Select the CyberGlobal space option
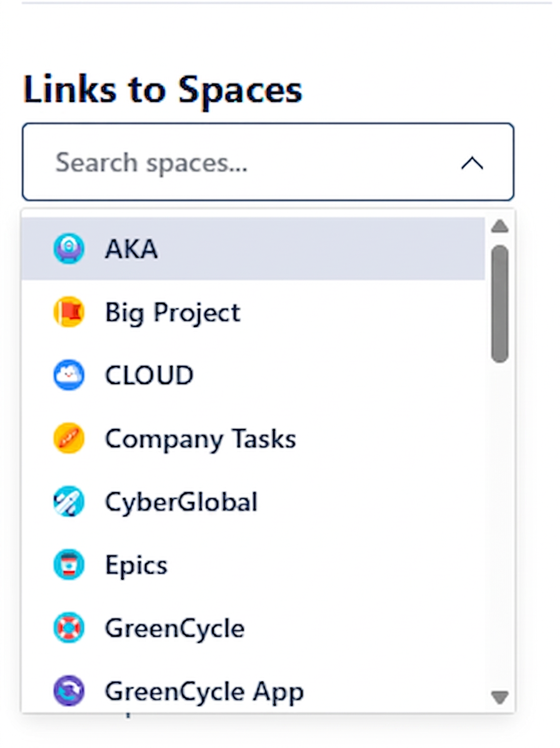The height and width of the screenshot is (748, 560). pyautogui.click(x=253, y=502)
